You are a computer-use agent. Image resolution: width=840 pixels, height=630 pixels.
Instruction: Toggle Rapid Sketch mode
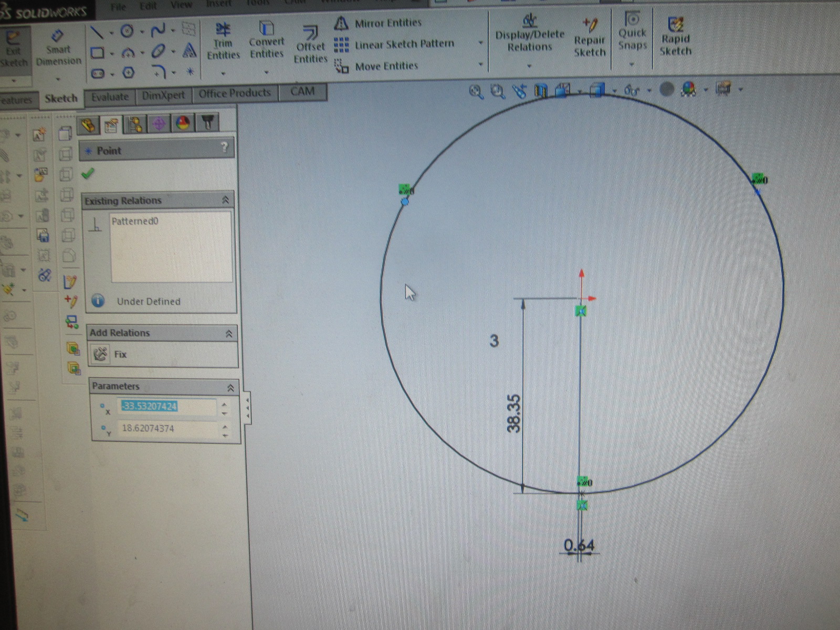675,36
